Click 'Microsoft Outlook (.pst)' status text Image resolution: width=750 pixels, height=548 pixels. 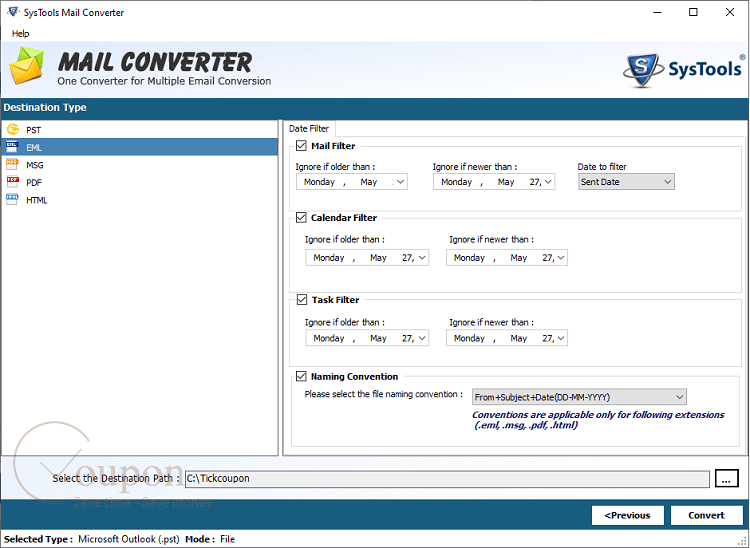129,539
